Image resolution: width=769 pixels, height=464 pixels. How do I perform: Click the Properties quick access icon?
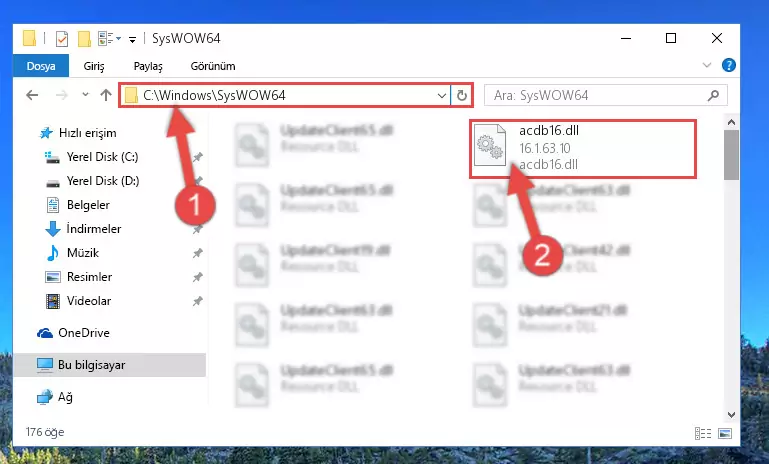tap(62, 38)
